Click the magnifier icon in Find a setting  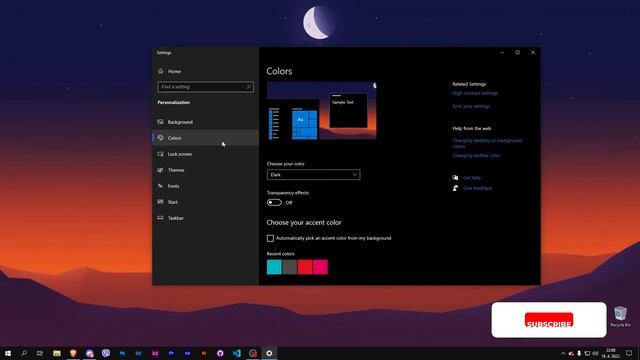[x=249, y=87]
